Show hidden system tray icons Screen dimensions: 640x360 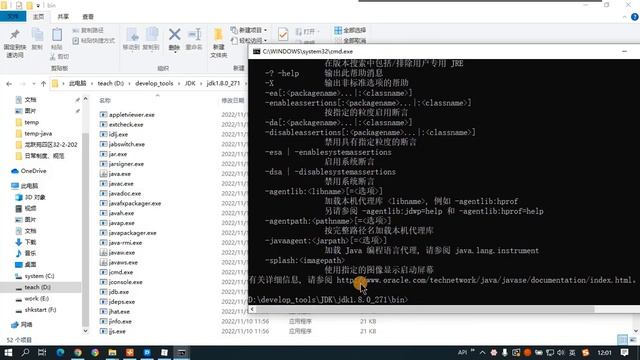coord(482,352)
